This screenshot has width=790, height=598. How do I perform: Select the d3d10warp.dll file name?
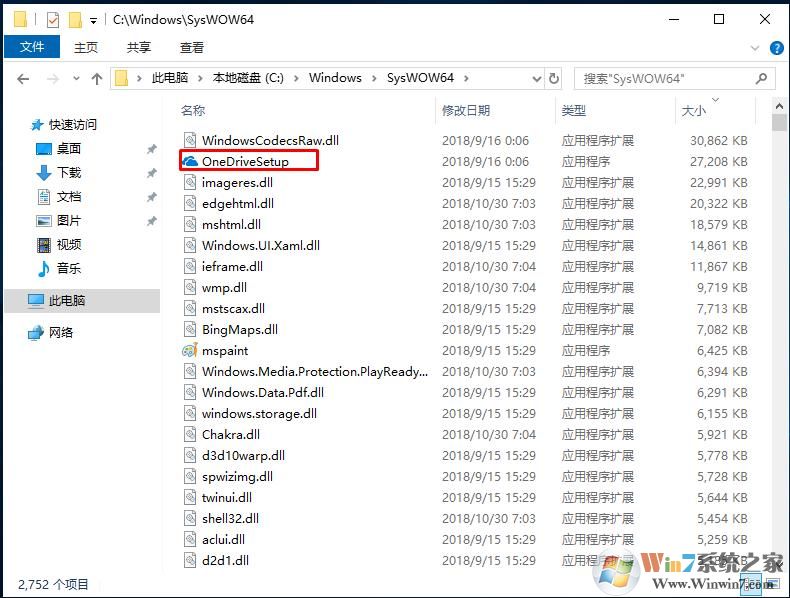coord(243,455)
